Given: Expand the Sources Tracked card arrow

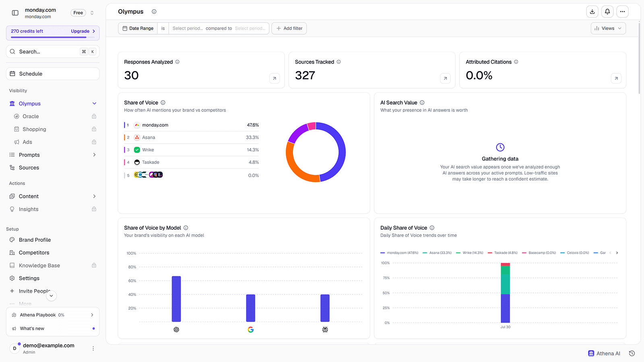Looking at the screenshot, I should (x=445, y=78).
